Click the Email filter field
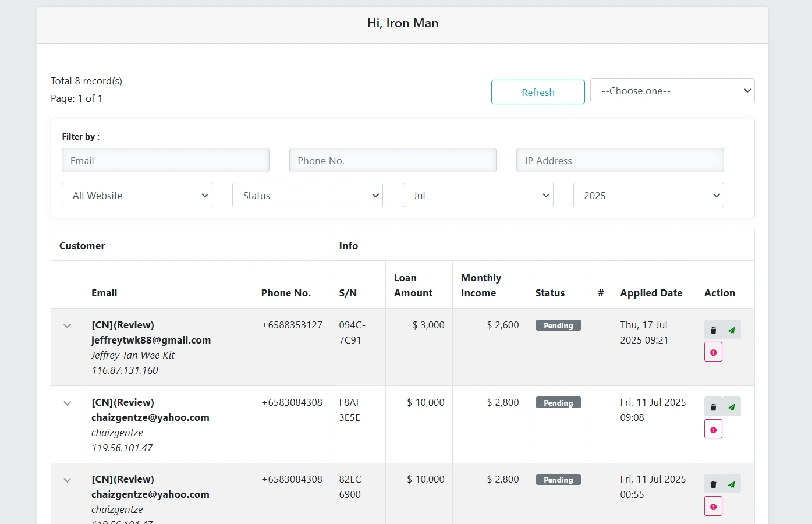Image resolution: width=812 pixels, height=524 pixels. click(x=165, y=161)
